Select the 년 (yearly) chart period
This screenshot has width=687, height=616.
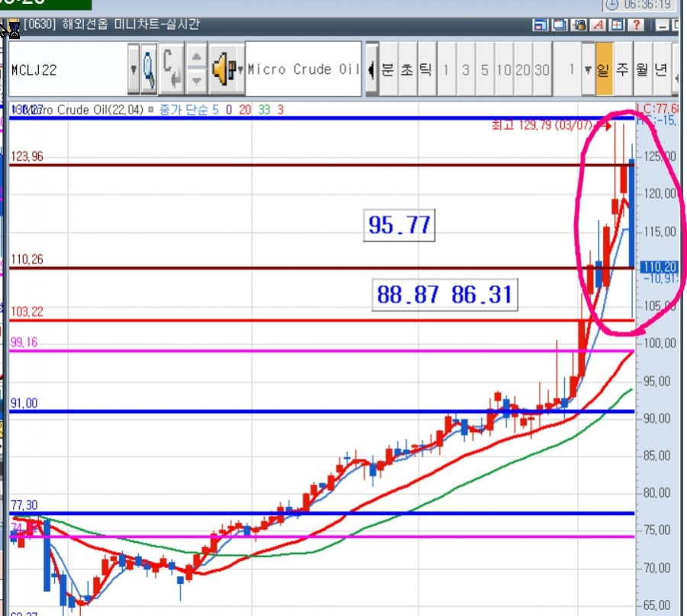(x=661, y=69)
